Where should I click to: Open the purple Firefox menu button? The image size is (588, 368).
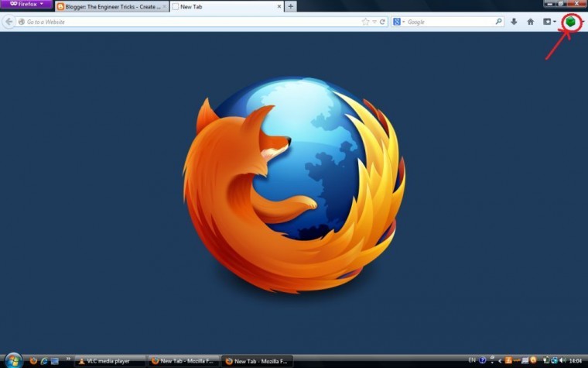click(26, 4)
